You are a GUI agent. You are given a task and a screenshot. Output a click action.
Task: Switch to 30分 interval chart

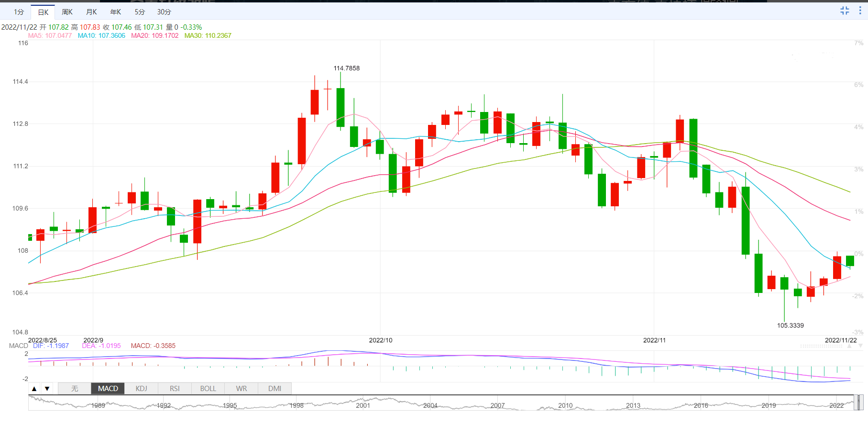[164, 12]
